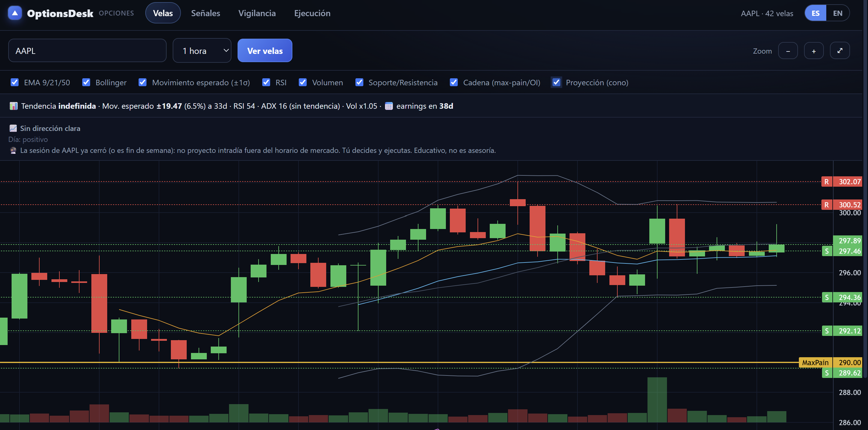Click the OptionsDesk brand name

60,13
